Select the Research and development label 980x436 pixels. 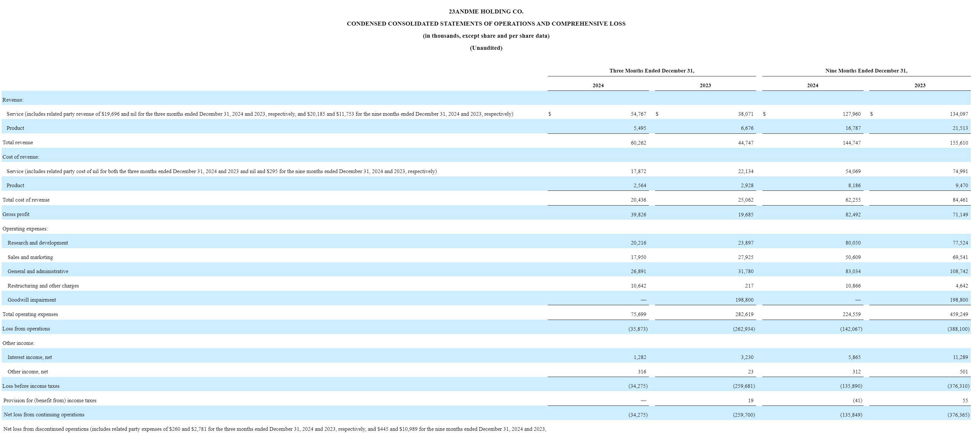pos(38,243)
